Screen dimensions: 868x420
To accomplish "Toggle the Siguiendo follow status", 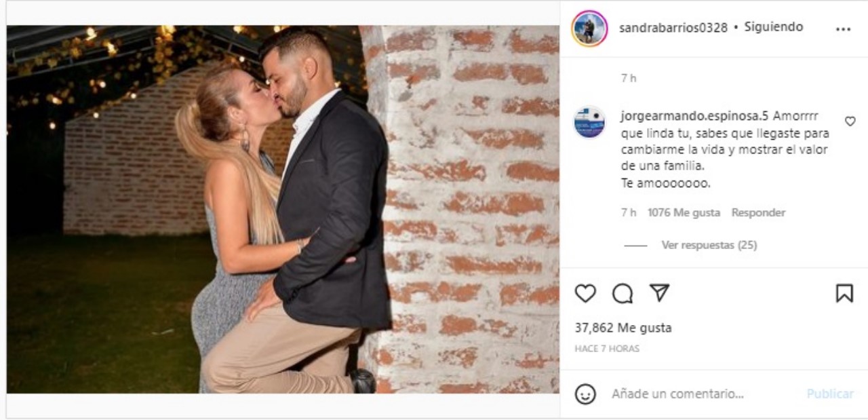I will point(774,27).
